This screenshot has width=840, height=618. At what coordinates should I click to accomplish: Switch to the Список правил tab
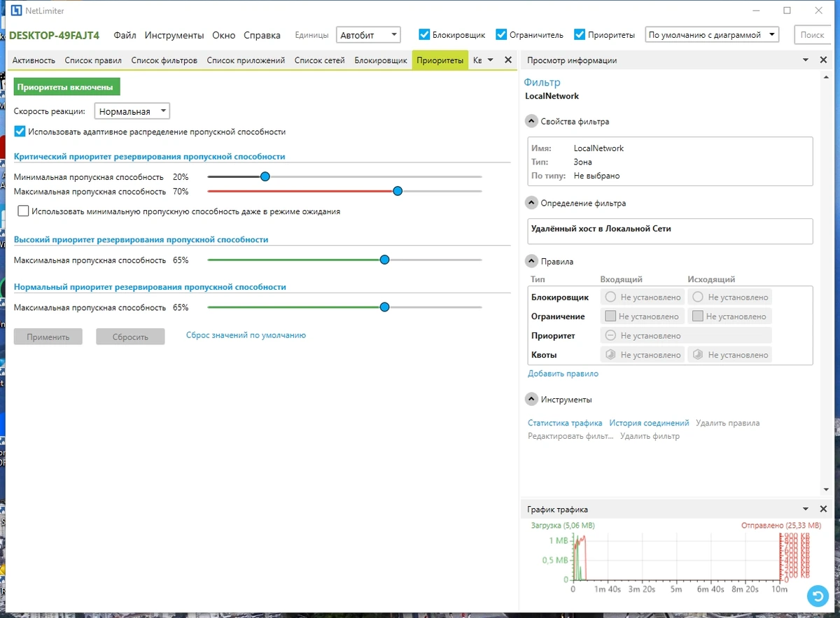pos(93,60)
